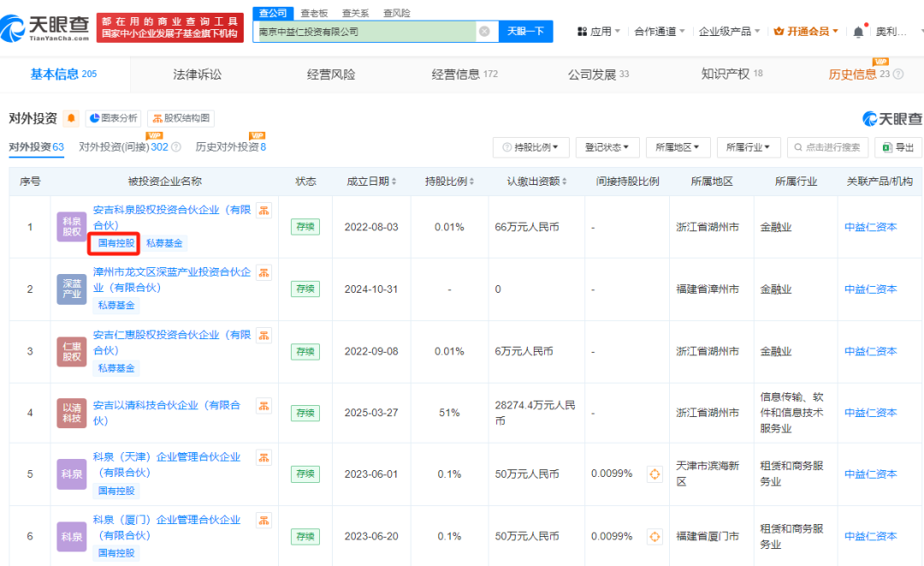This screenshot has width=924, height=566.
Task: Select the 基本信息 tab
Action: coord(63,74)
